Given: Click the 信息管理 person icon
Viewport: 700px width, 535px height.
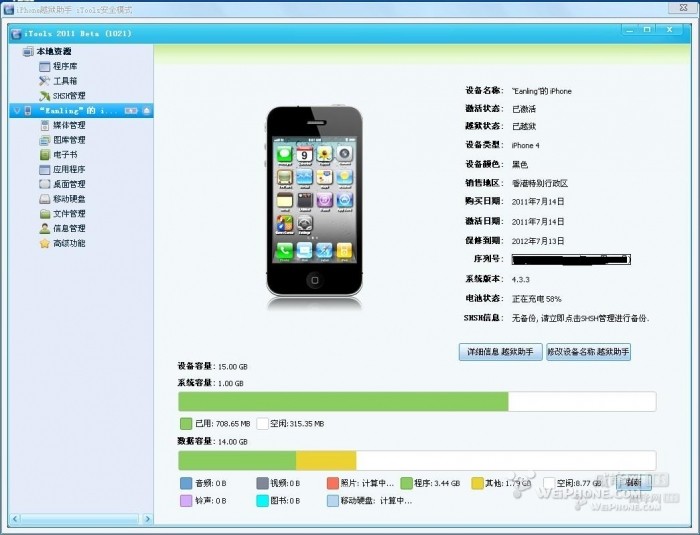Looking at the screenshot, I should point(45,228).
